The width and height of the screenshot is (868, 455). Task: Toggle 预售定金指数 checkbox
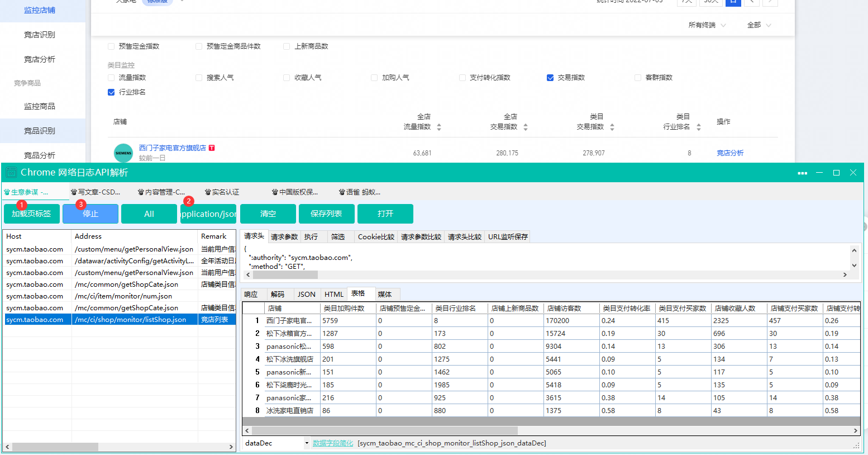pos(111,46)
